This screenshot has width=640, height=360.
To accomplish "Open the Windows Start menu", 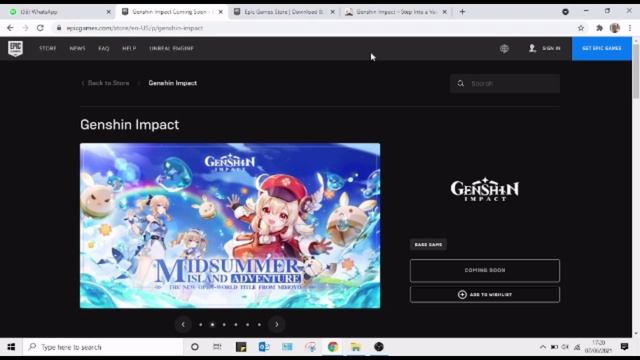I will point(11,347).
